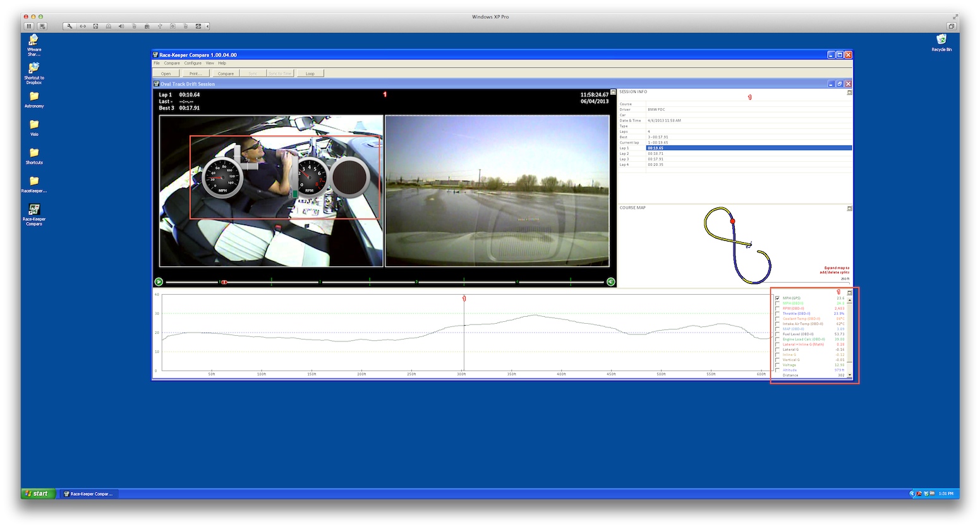Click the Print... toolbar button
The image size is (980, 528).
pyautogui.click(x=195, y=73)
